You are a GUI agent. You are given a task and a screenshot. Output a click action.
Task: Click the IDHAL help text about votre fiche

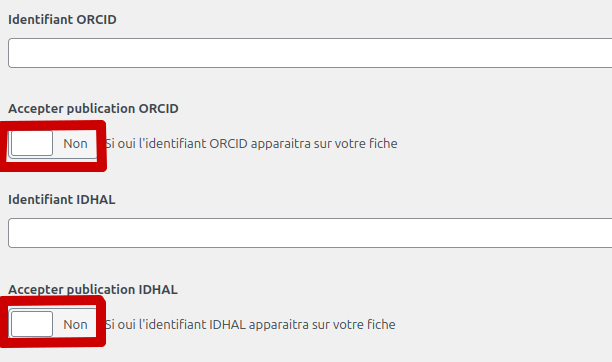click(251, 325)
